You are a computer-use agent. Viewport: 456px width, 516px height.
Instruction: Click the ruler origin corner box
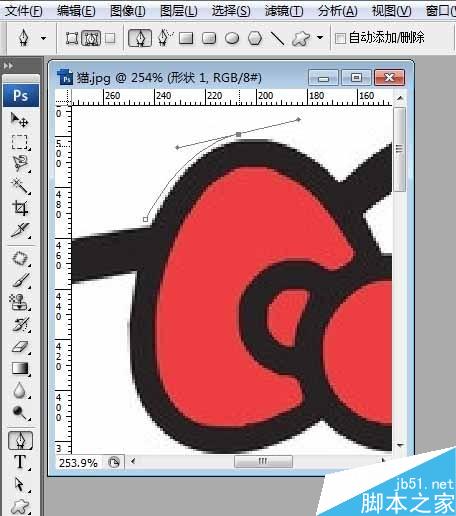click(x=63, y=98)
